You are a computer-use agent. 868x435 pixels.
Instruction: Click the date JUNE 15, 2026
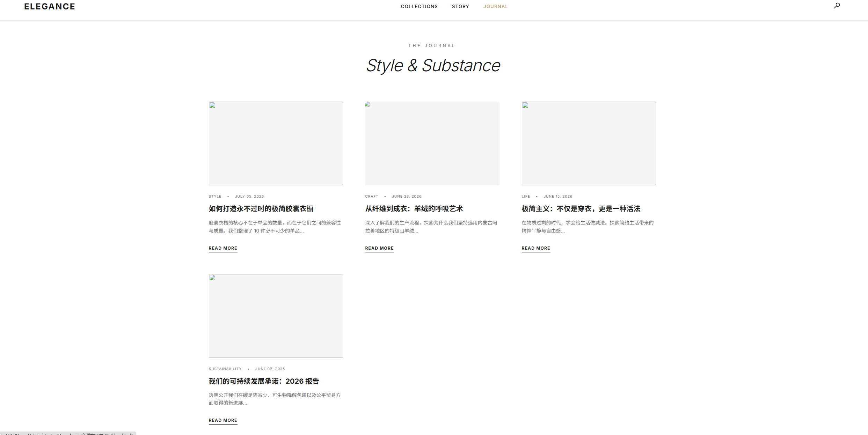pyautogui.click(x=558, y=197)
